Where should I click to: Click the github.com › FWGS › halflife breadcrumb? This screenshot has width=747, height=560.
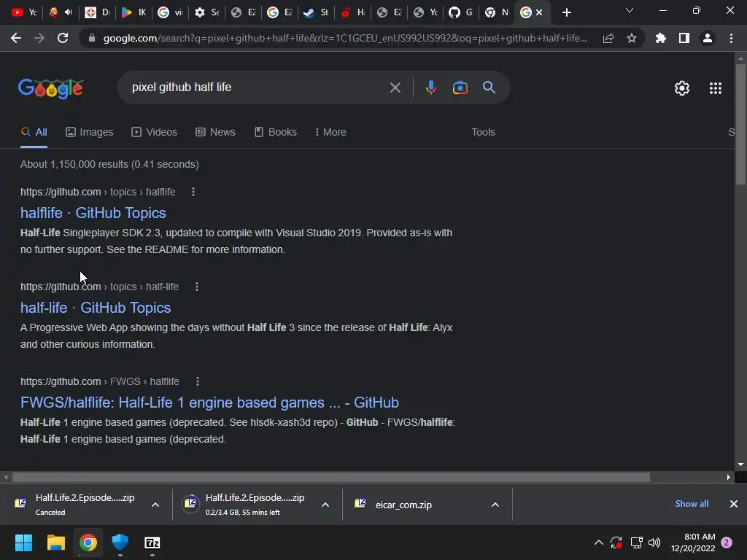(x=99, y=381)
